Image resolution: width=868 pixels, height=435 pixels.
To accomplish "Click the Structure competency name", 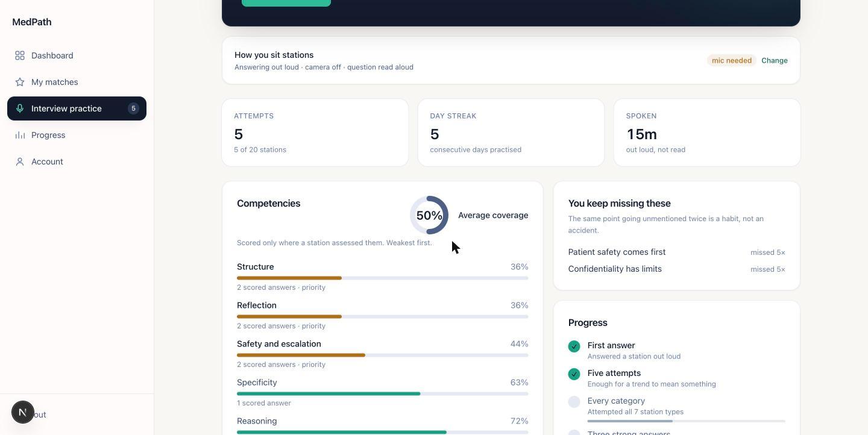I will click(256, 267).
